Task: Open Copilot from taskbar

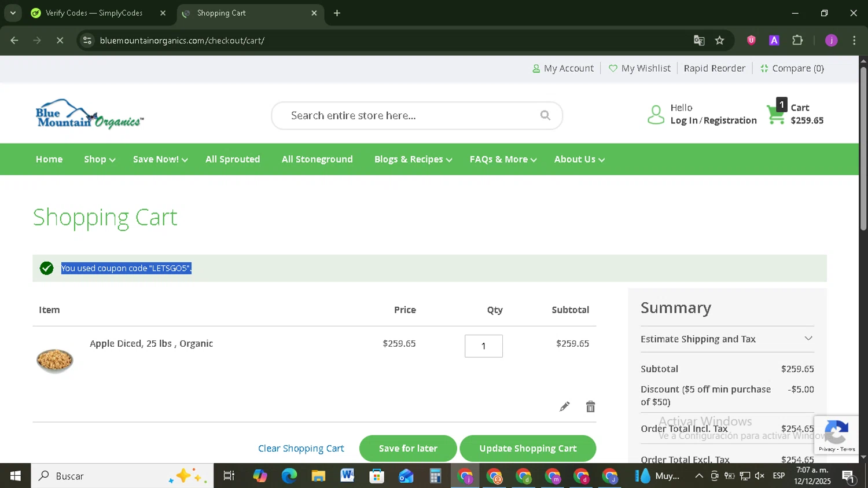Action: click(260, 476)
